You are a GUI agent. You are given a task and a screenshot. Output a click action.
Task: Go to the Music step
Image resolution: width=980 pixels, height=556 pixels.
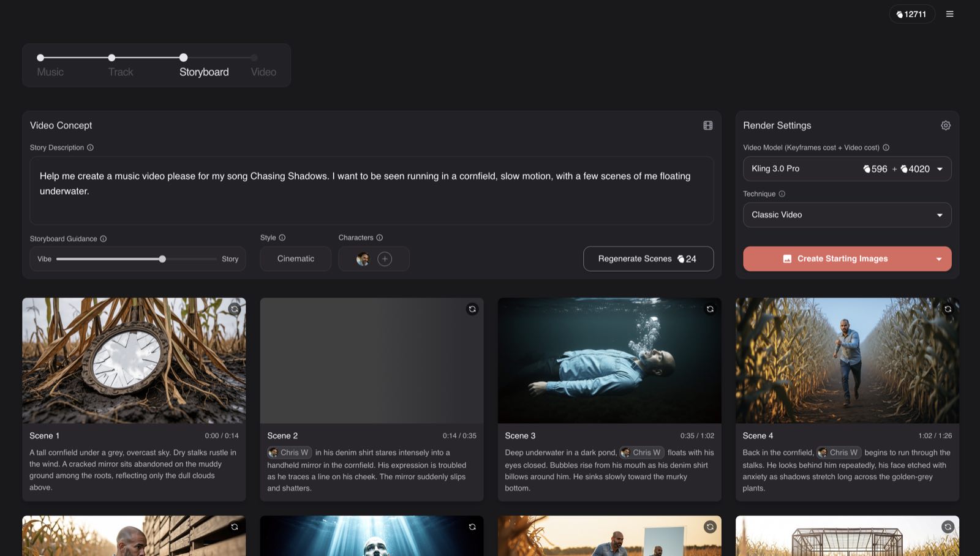(x=50, y=72)
